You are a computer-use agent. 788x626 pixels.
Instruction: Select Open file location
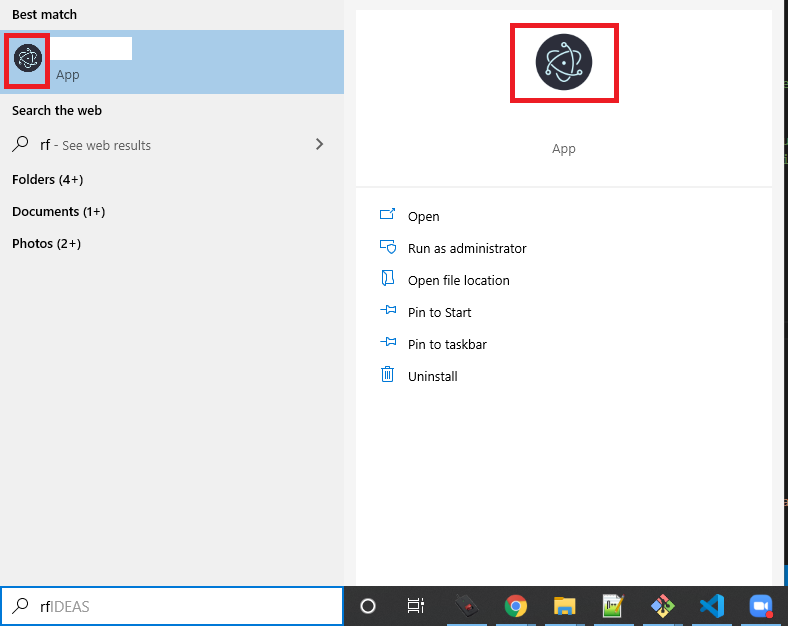click(x=458, y=280)
